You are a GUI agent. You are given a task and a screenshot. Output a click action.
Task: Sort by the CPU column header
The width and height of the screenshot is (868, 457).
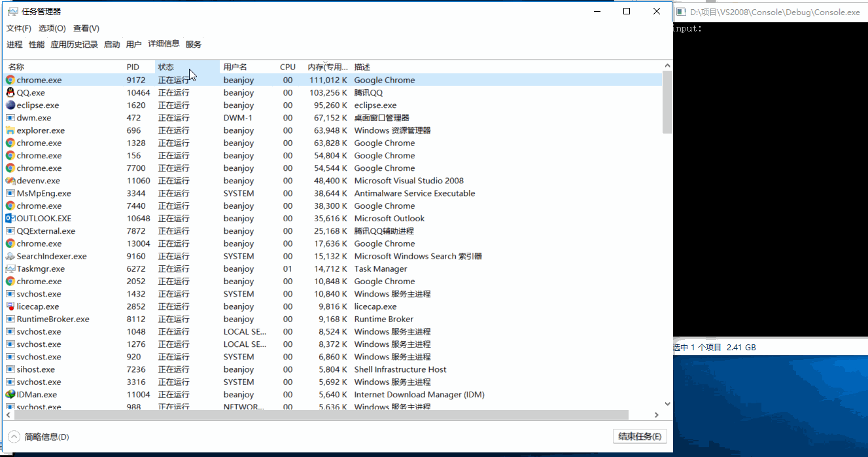click(288, 67)
